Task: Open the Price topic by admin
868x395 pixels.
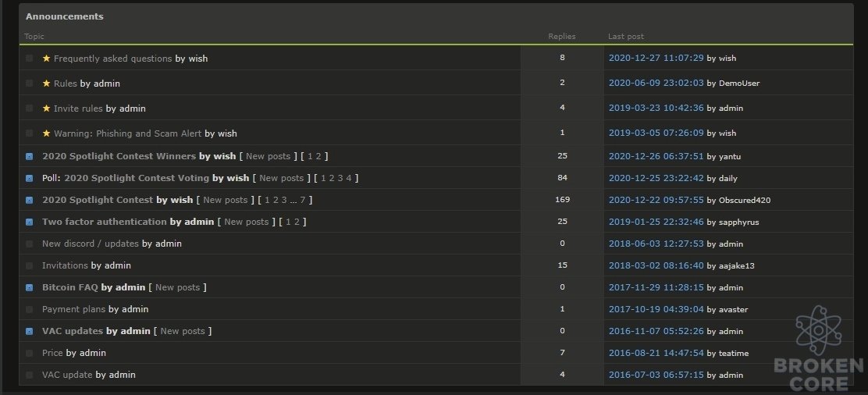Action: [x=52, y=353]
